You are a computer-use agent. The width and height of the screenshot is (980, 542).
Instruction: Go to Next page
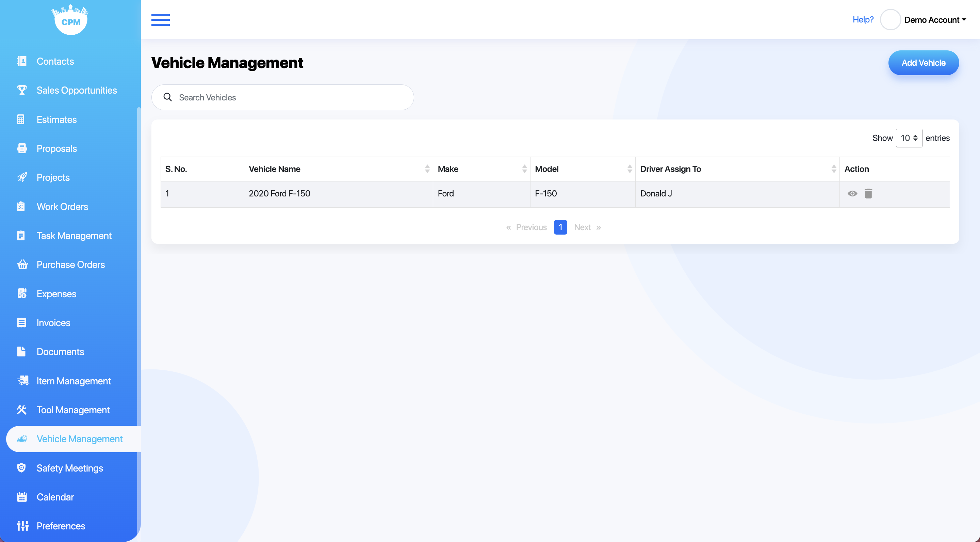[587, 227]
